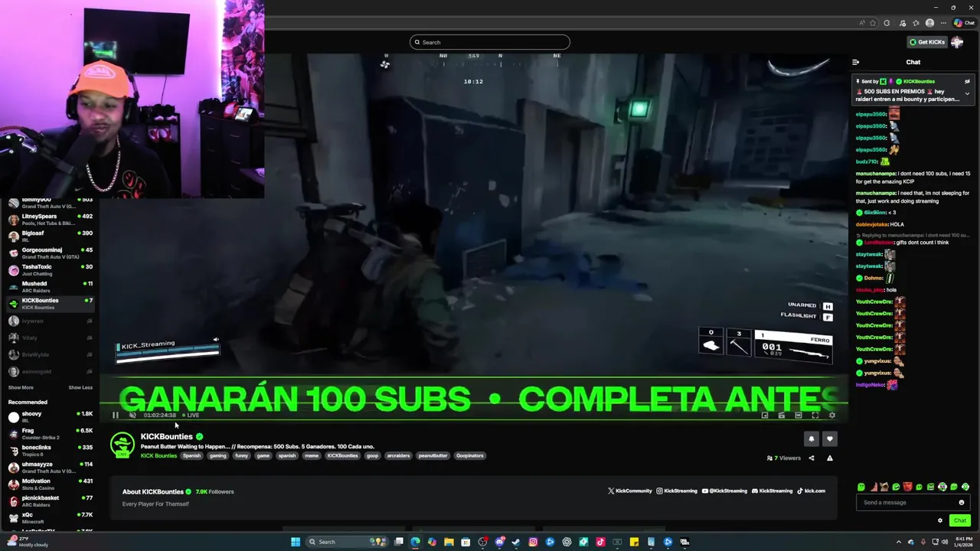Open recommended channel boneclinks
The height and width of the screenshot is (551, 980).
50,451
